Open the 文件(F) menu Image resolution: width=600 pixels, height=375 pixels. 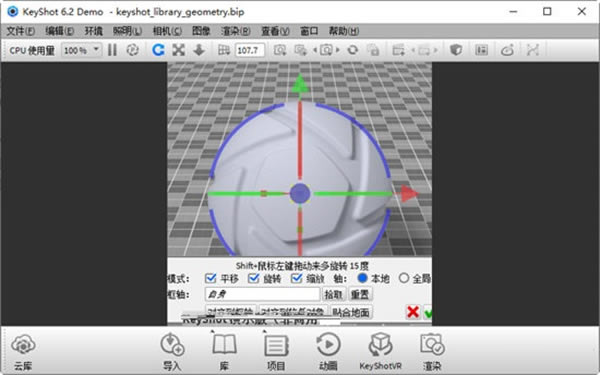coord(21,31)
